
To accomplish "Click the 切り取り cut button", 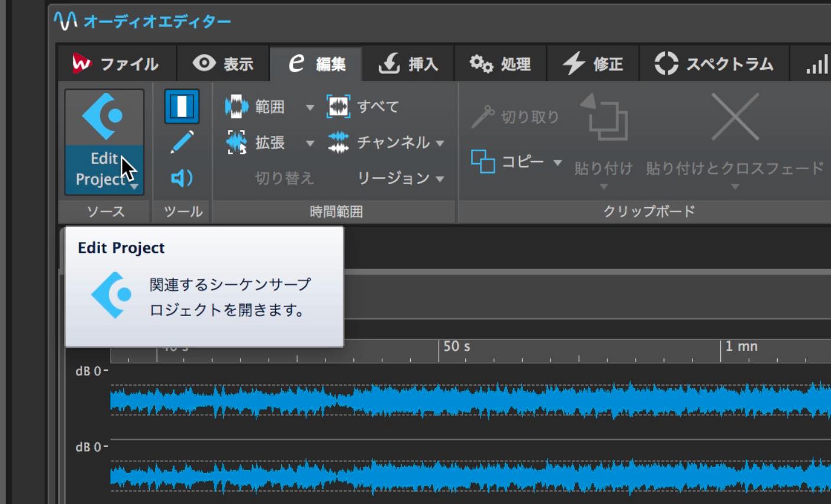I will [516, 117].
